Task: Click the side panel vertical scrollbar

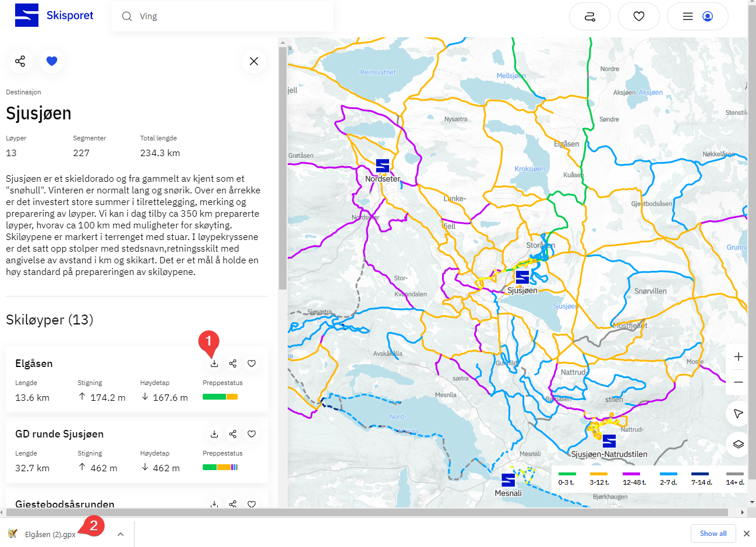Action: coord(282,169)
